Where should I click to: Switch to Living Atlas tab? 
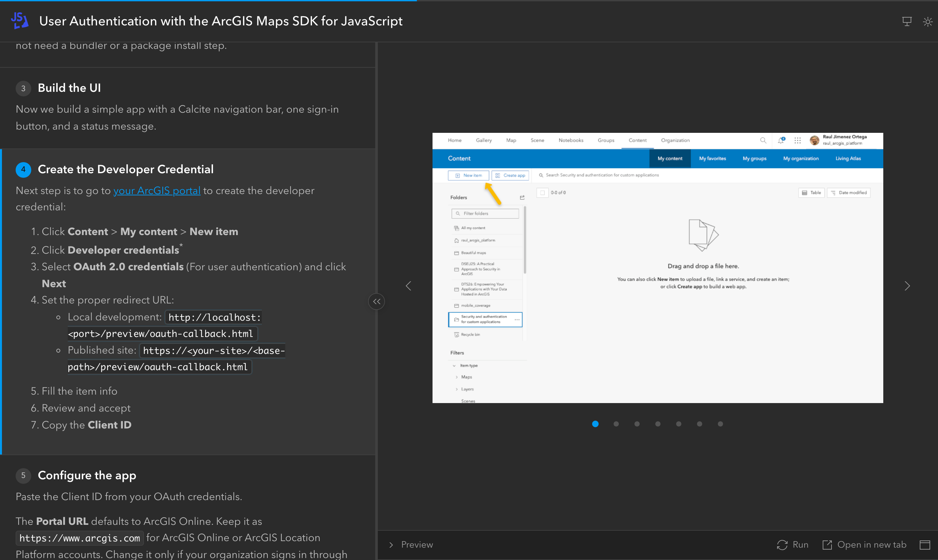click(848, 159)
